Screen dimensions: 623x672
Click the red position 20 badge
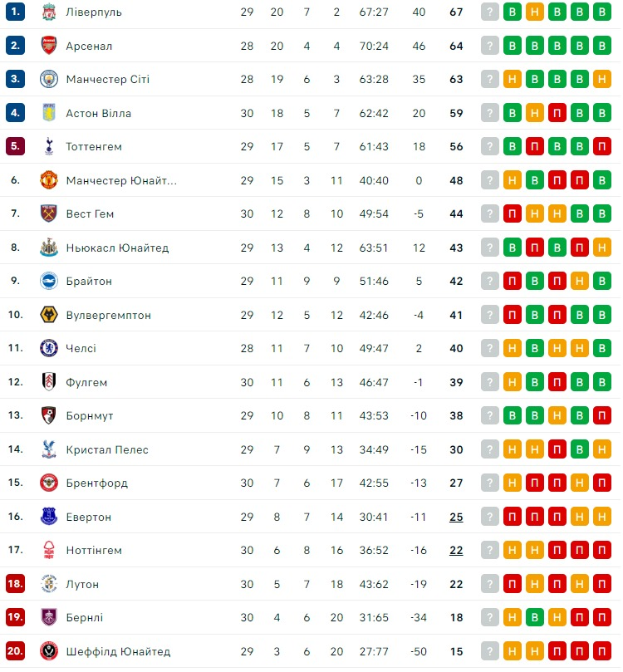(16, 651)
